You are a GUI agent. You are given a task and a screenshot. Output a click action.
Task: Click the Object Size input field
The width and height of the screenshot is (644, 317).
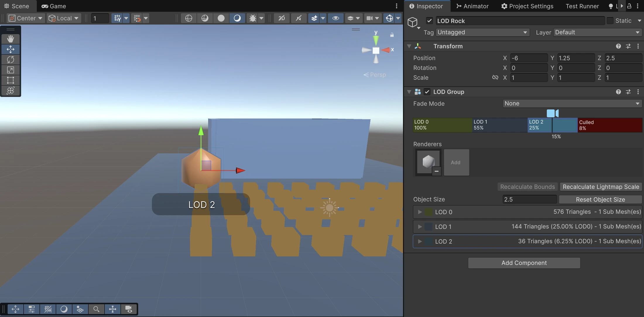point(530,199)
